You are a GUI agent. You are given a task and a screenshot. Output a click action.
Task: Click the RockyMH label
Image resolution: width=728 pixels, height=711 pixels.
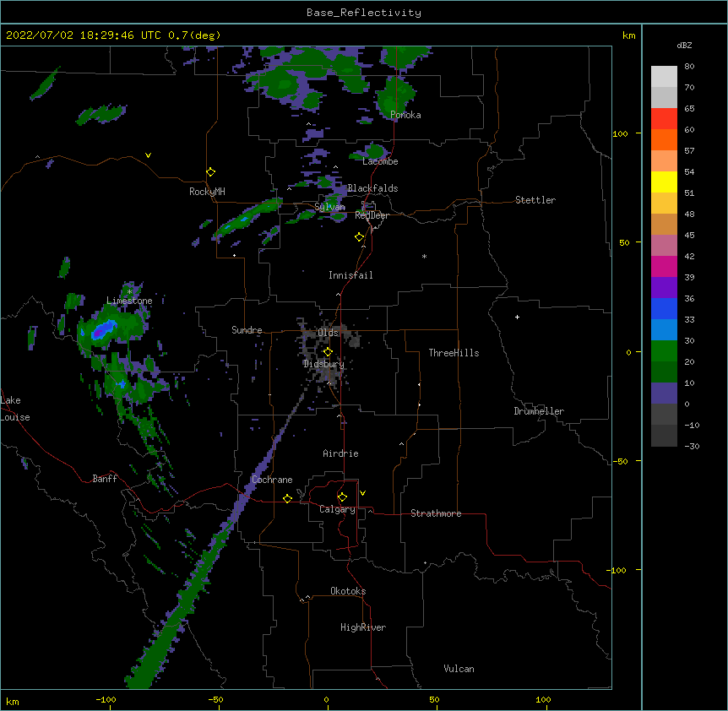(207, 192)
